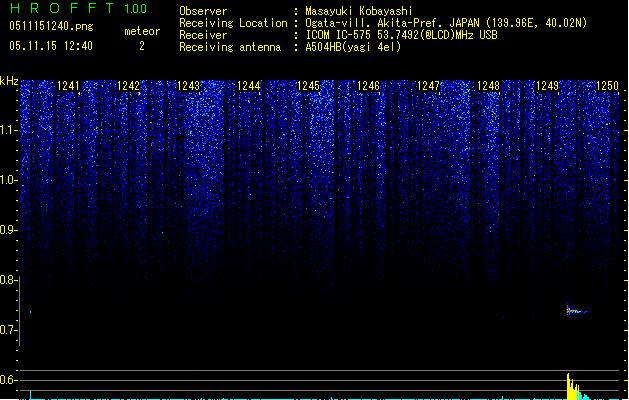Click the 0.8 kHz axis label
Screen dimensions: 629x400
tap(8, 280)
